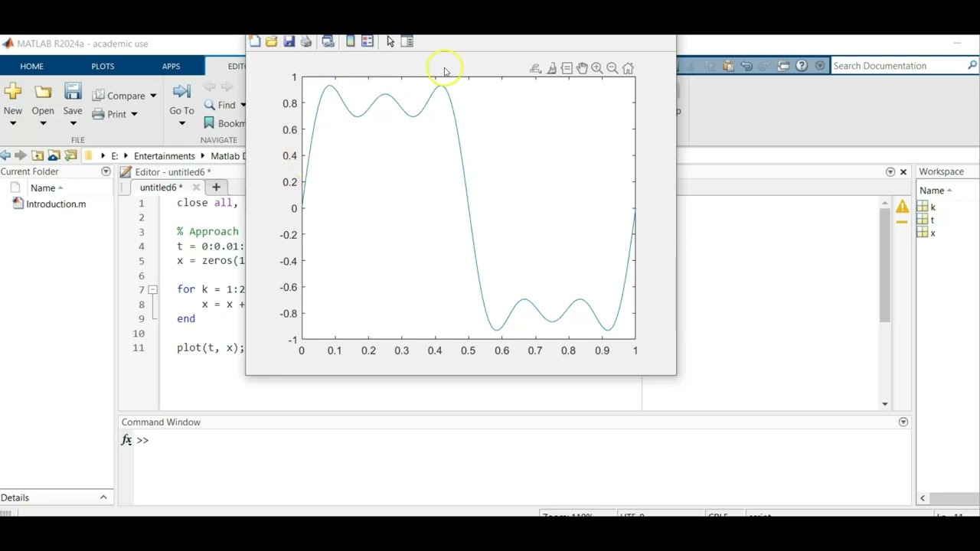980x551 pixels.
Task: Click the Bookmark button
Action: click(224, 123)
